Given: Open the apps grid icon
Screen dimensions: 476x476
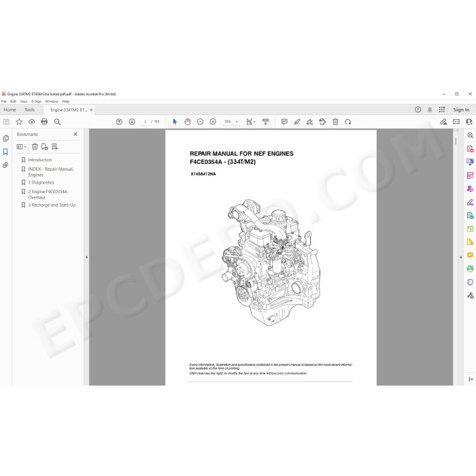Looking at the screenshot, I should click(x=442, y=109).
